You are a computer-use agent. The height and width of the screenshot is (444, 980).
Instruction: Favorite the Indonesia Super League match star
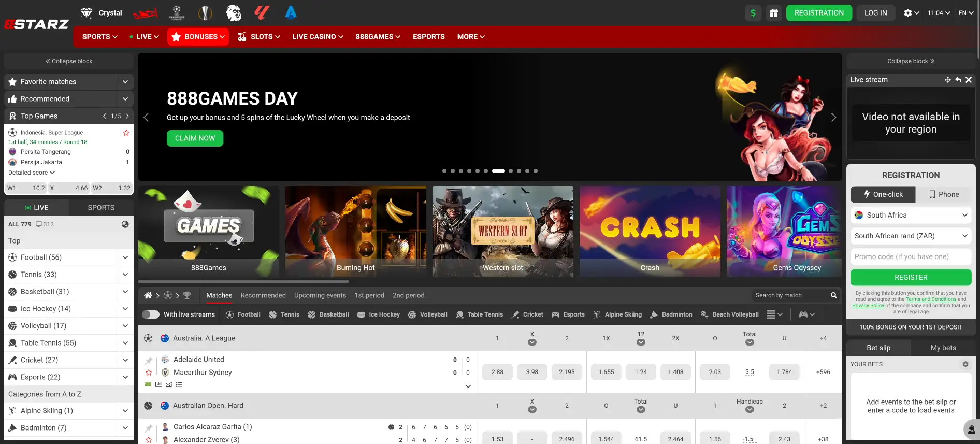[x=126, y=133]
